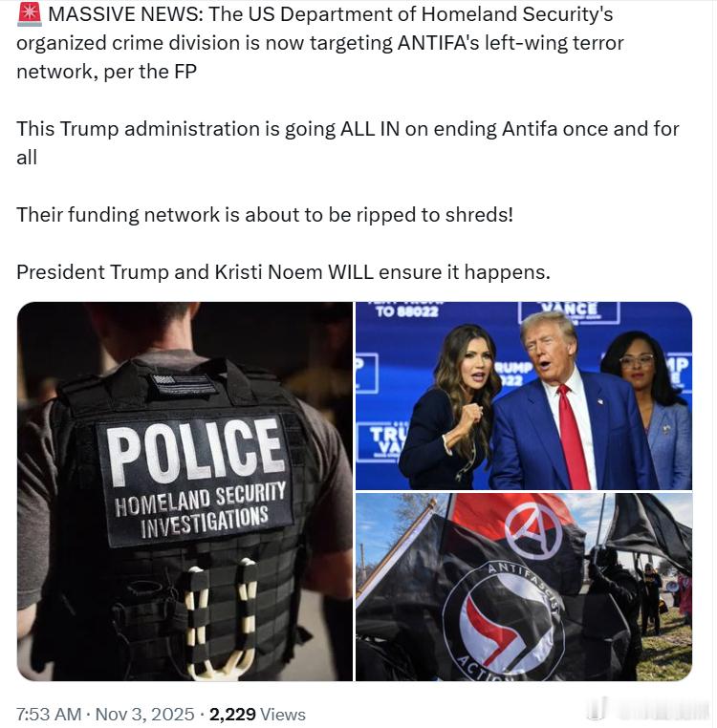
Task: Open the 2,229 Views count
Action: click(x=257, y=714)
